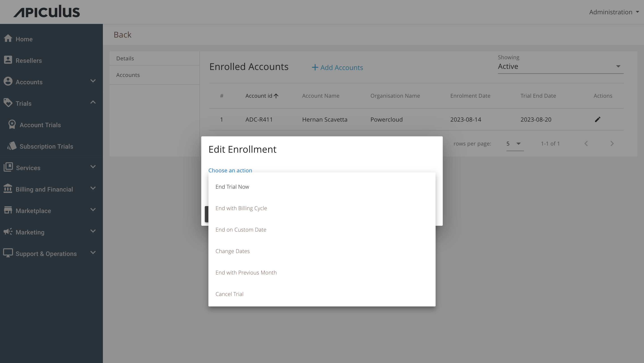Click the Home icon in sidebar
Image resolution: width=644 pixels, height=363 pixels.
coord(8,38)
